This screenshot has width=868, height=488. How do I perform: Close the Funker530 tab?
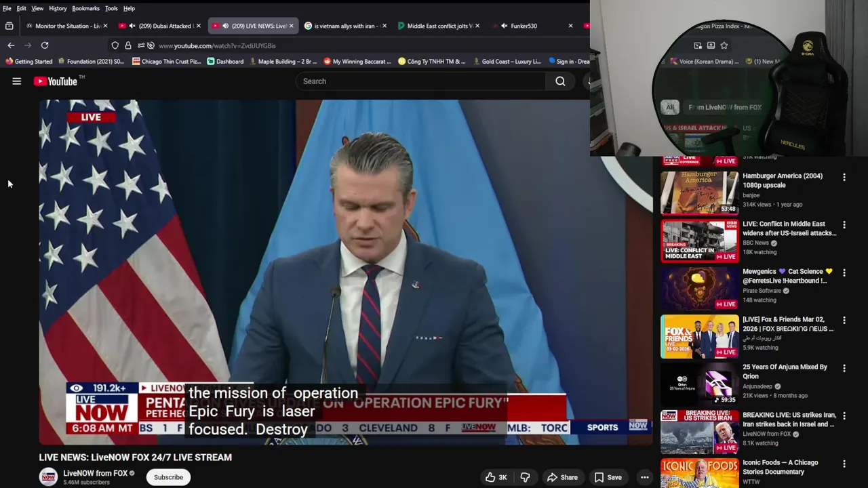coord(570,26)
